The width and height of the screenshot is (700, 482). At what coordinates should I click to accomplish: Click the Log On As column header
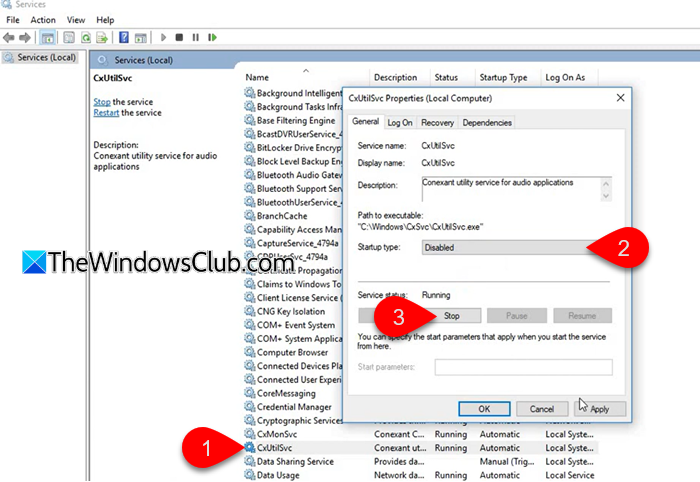pyautogui.click(x=565, y=77)
